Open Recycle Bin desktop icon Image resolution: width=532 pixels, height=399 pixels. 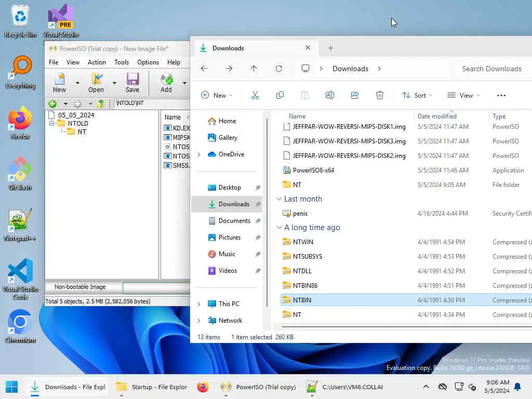[x=20, y=20]
